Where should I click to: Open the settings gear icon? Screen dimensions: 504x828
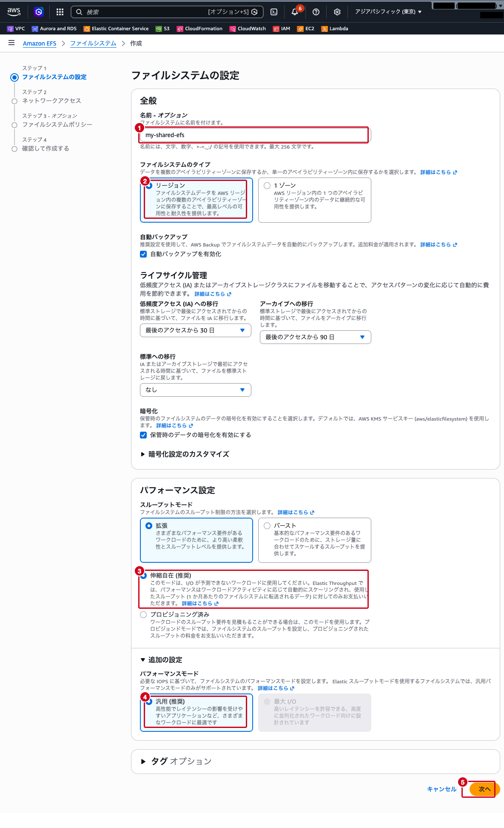(x=337, y=12)
